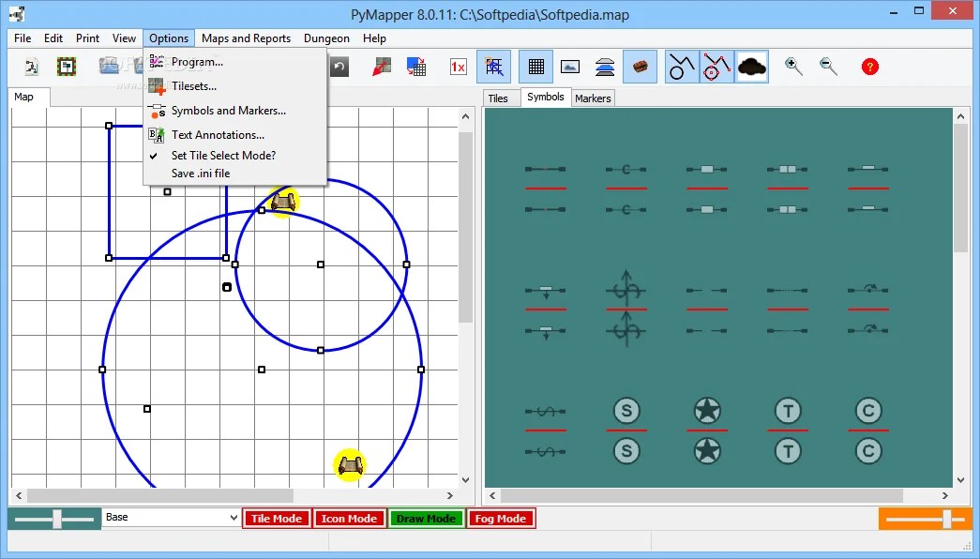Image resolution: width=980 pixels, height=559 pixels.
Task: Click the Fog Mode button
Action: pyautogui.click(x=500, y=519)
